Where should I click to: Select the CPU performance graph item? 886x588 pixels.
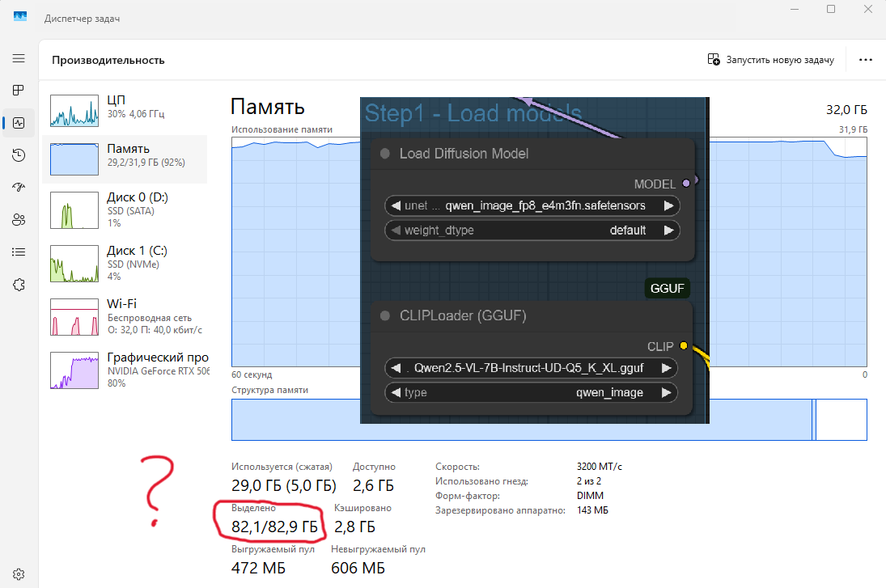[125, 110]
